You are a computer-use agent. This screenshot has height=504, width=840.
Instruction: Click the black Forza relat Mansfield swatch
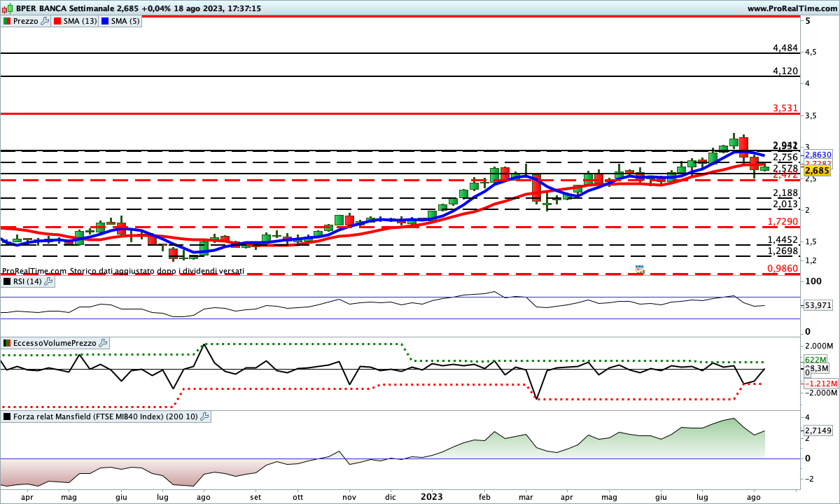(x=6, y=416)
